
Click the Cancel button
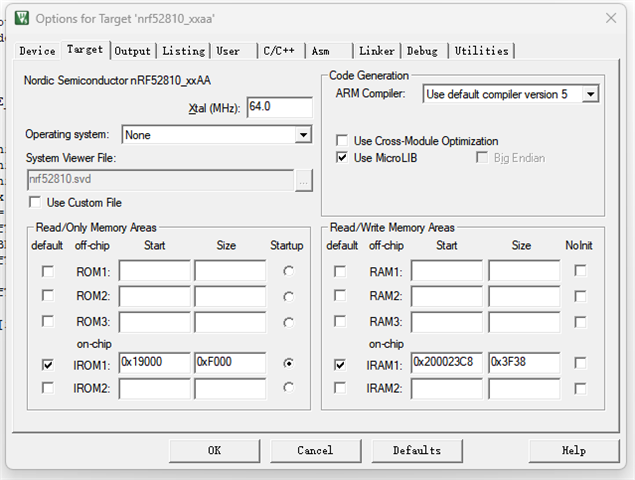click(x=315, y=450)
